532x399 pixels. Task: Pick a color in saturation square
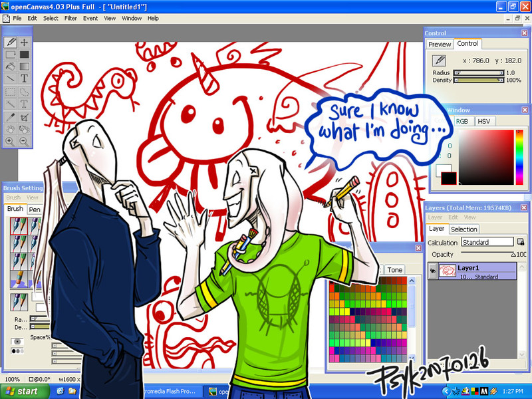tap(486, 157)
